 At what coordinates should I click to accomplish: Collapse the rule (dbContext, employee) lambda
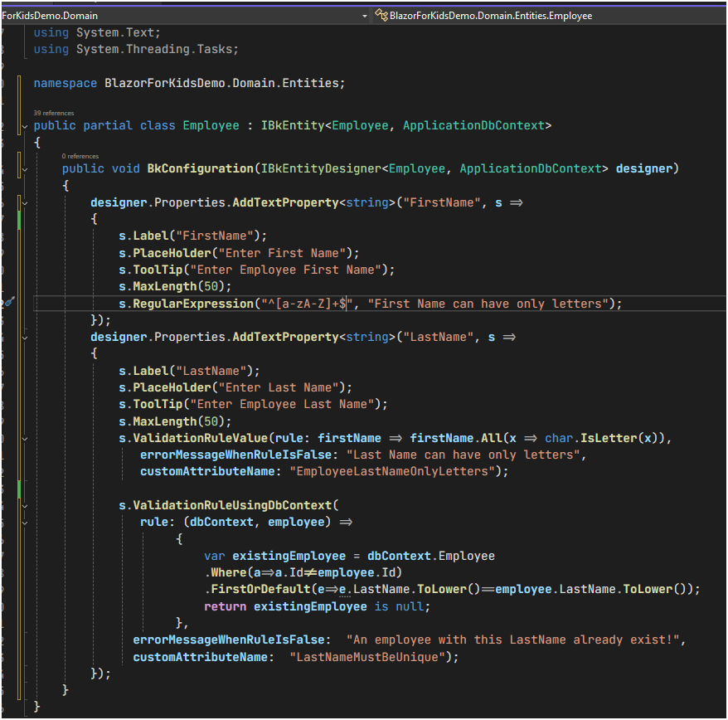click(25, 523)
